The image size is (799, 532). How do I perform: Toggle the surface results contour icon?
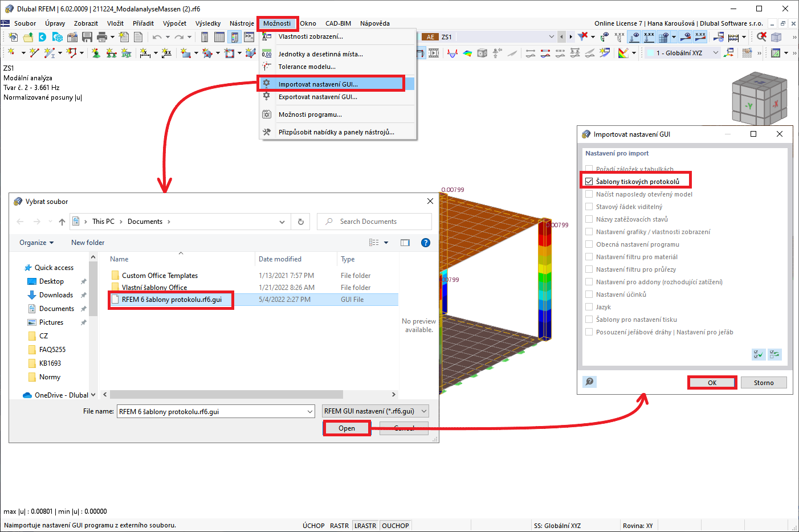[x=467, y=53]
